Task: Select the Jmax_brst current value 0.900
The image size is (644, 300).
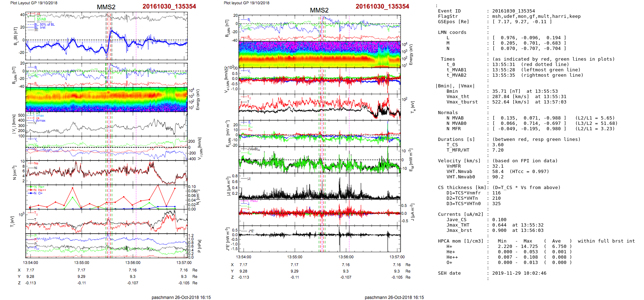Action: pyautogui.click(x=499, y=230)
